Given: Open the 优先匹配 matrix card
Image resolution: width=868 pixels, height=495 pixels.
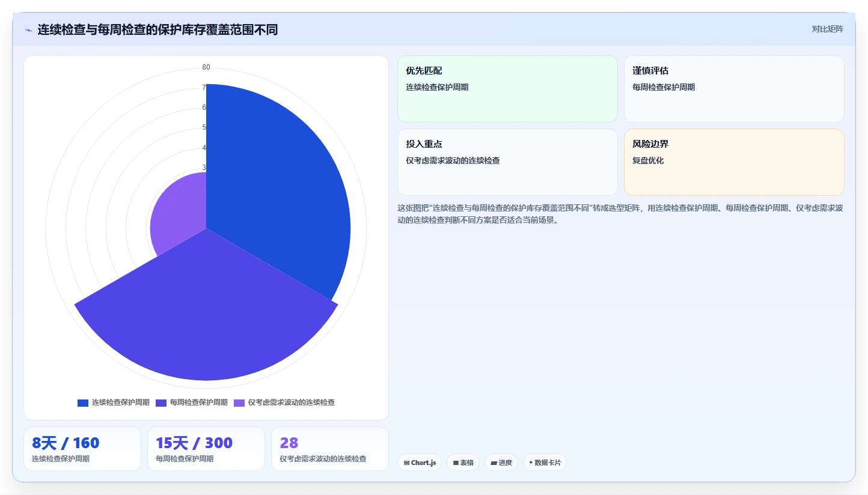Looking at the screenshot, I should pyautogui.click(x=507, y=89).
